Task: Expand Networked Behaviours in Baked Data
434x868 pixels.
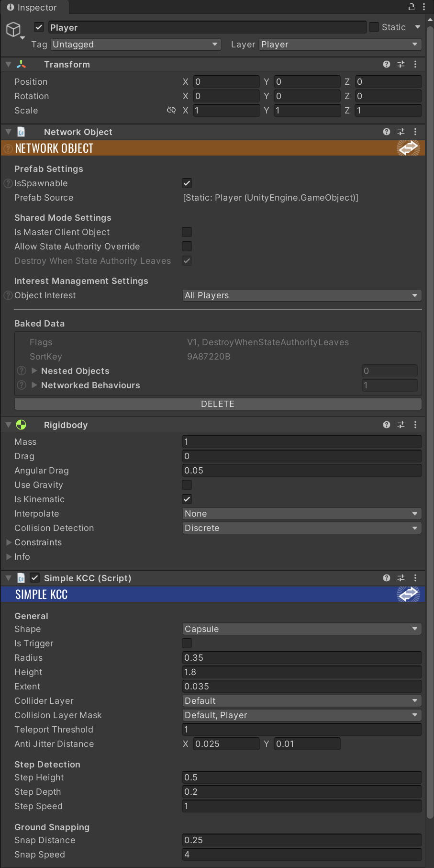Action: tap(34, 385)
